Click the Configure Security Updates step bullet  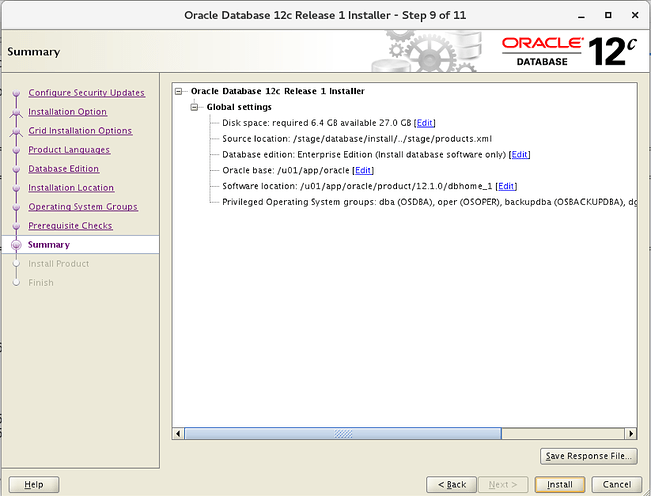pyautogui.click(x=16, y=93)
